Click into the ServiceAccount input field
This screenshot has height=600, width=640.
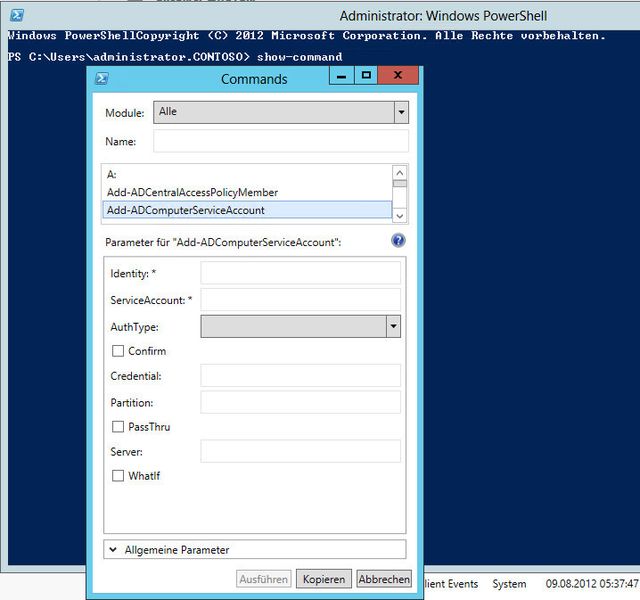pyautogui.click(x=300, y=300)
